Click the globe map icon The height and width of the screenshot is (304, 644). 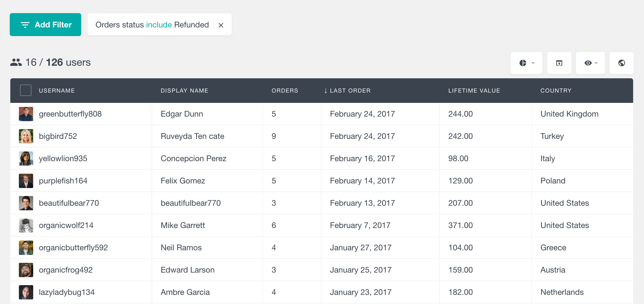tap(621, 63)
